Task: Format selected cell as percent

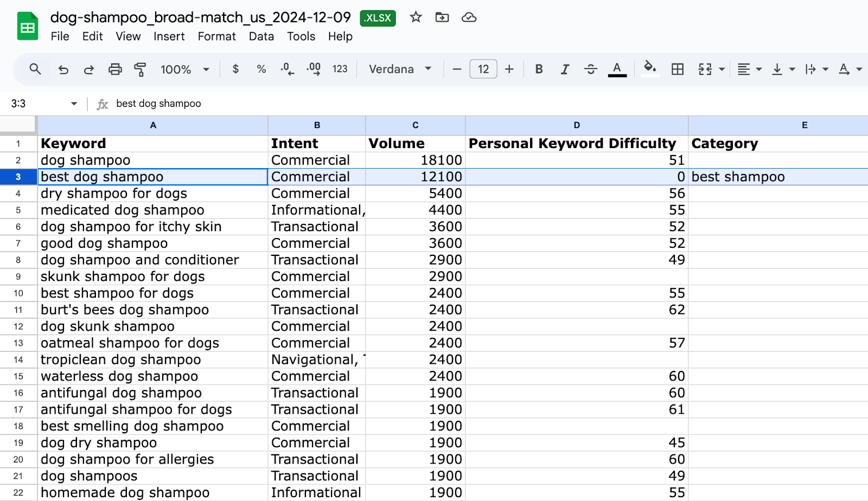Action: 261,69
